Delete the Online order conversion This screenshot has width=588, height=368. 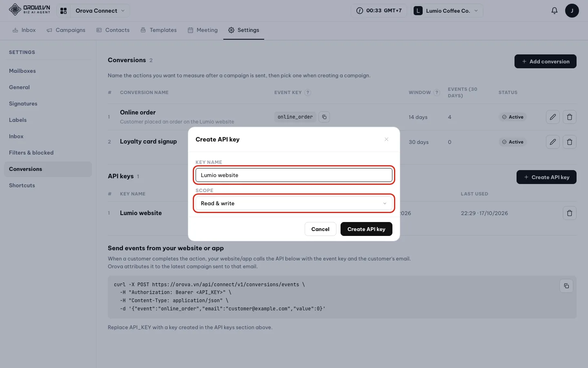[x=570, y=117]
